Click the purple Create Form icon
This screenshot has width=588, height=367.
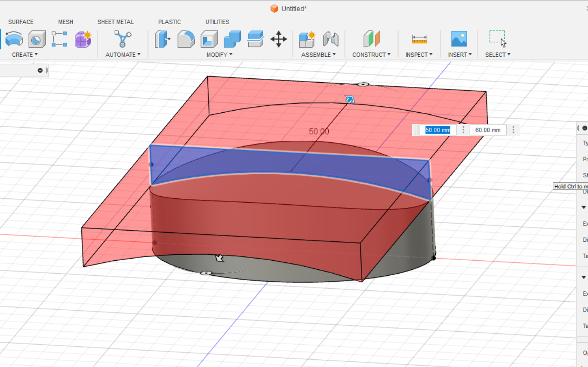pyautogui.click(x=83, y=39)
